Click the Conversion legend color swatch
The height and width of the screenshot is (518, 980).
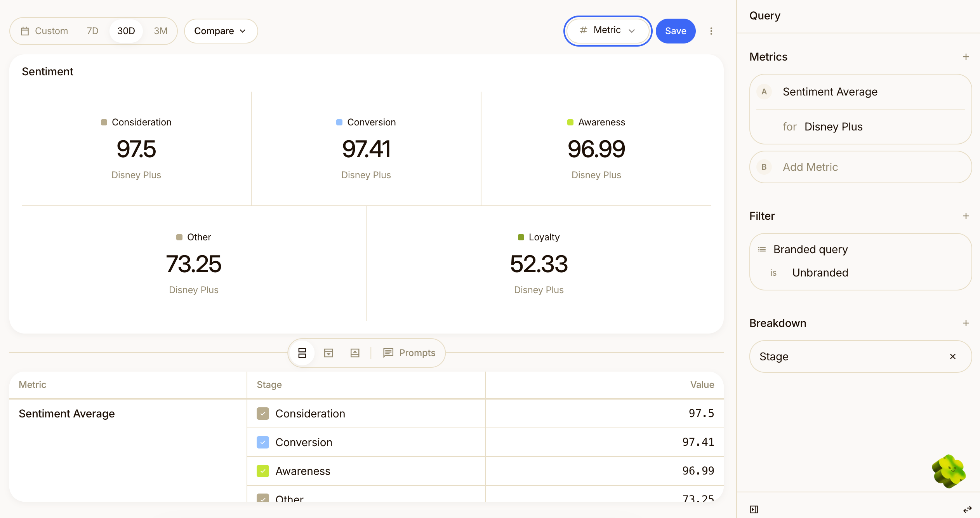(x=339, y=122)
